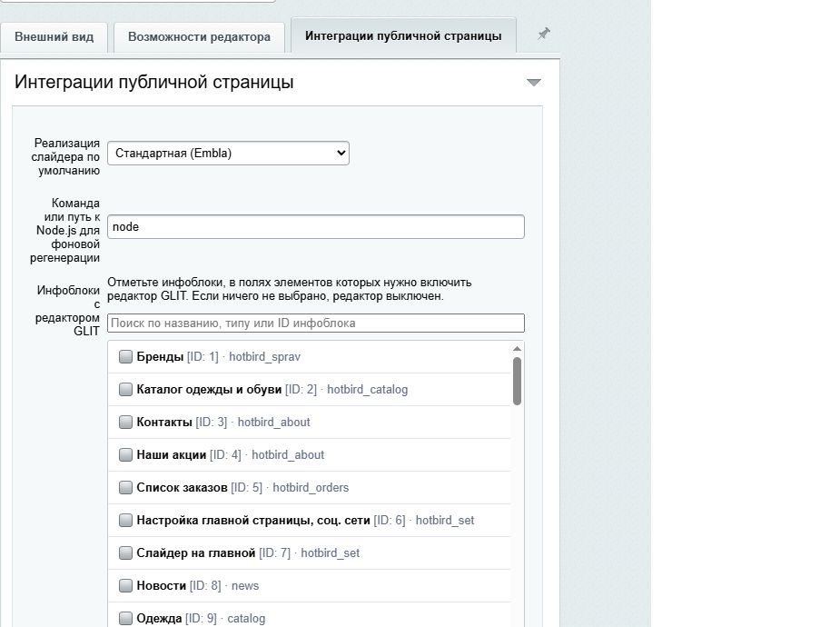
Task: Select the Список заказов checkbox
Action: (125, 488)
